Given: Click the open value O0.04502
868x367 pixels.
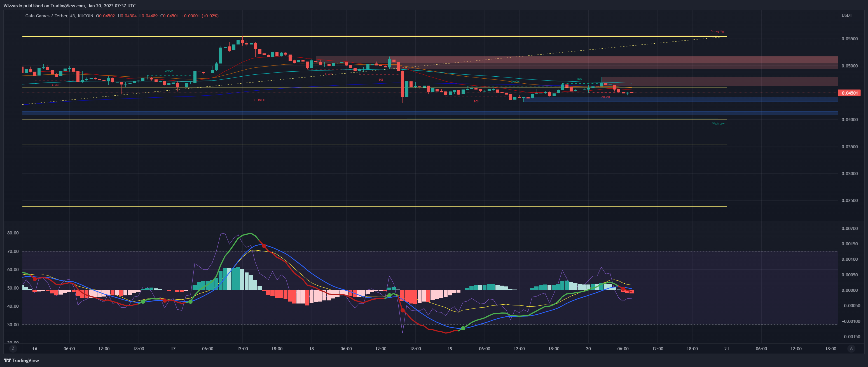Looking at the screenshot, I should click(x=106, y=16).
